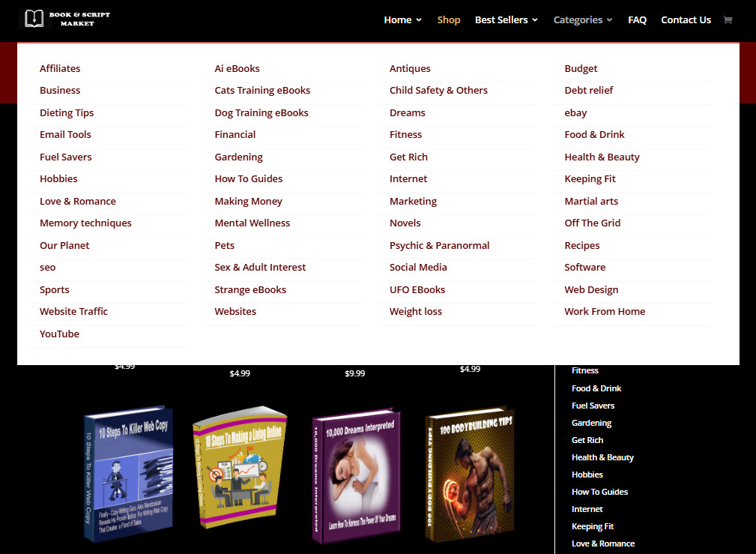The image size is (756, 554).
Task: Open 10 Steps To Killer Web Copy book
Action: 128,474
